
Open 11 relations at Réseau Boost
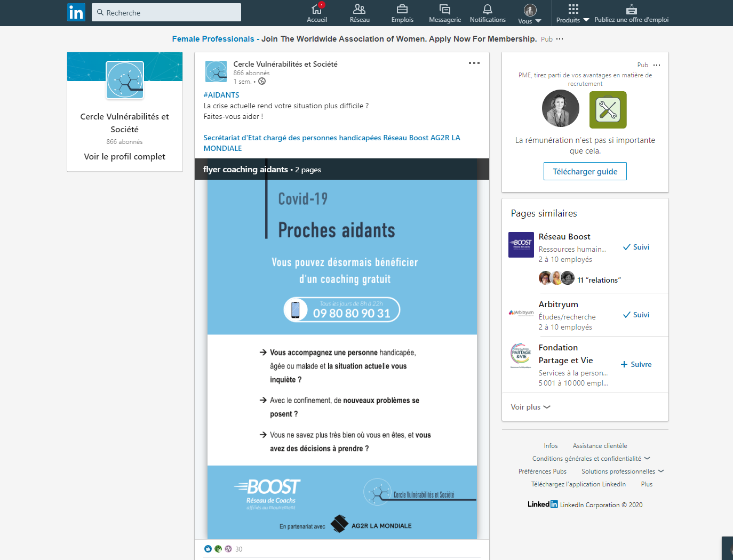[599, 280]
